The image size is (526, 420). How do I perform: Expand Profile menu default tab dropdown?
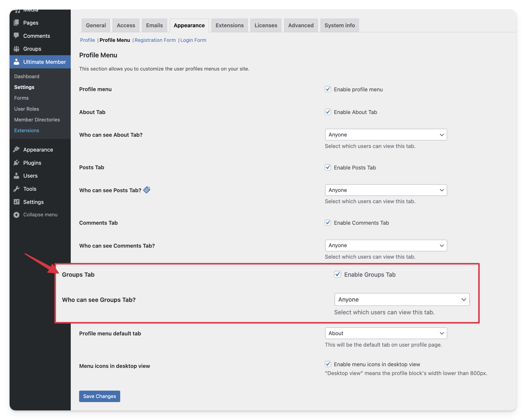pos(386,333)
